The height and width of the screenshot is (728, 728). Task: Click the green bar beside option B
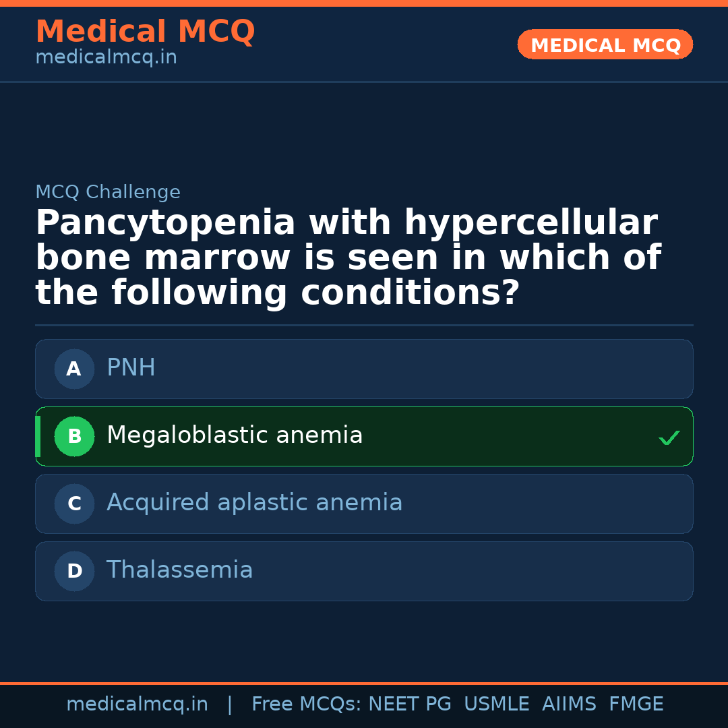[38, 436]
